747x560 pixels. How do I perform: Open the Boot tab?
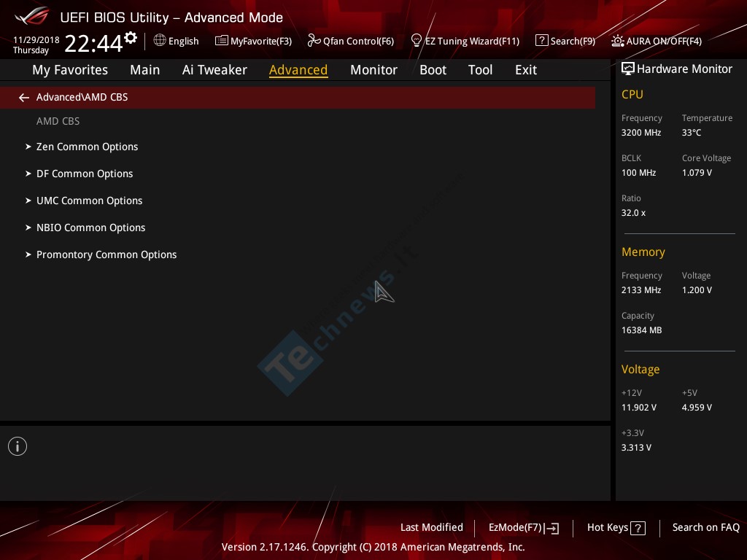pyautogui.click(x=433, y=70)
